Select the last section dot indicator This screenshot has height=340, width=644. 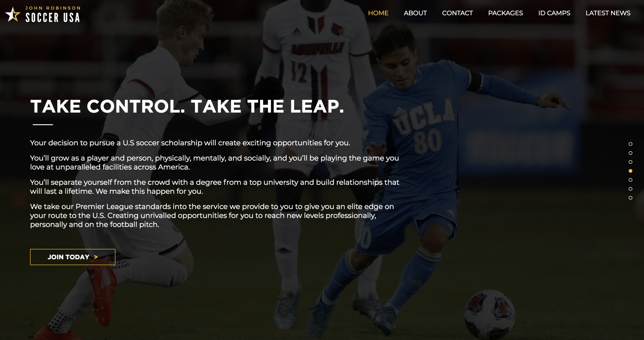click(630, 198)
